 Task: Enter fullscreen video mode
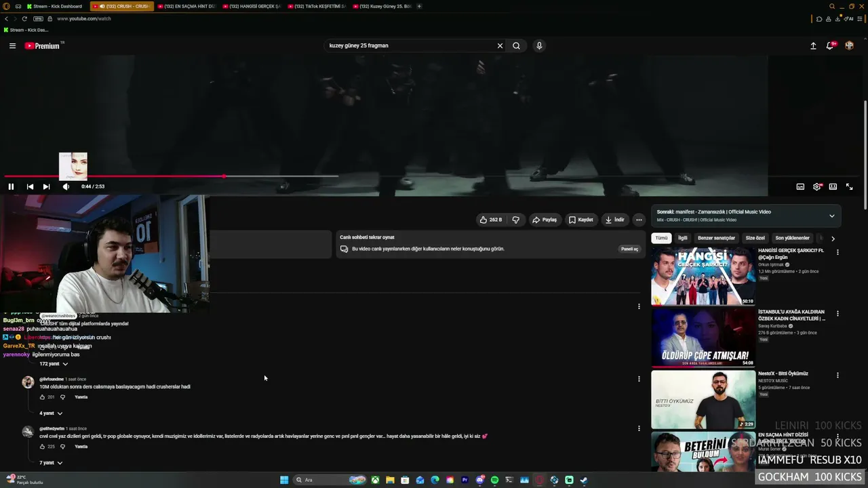pos(849,186)
